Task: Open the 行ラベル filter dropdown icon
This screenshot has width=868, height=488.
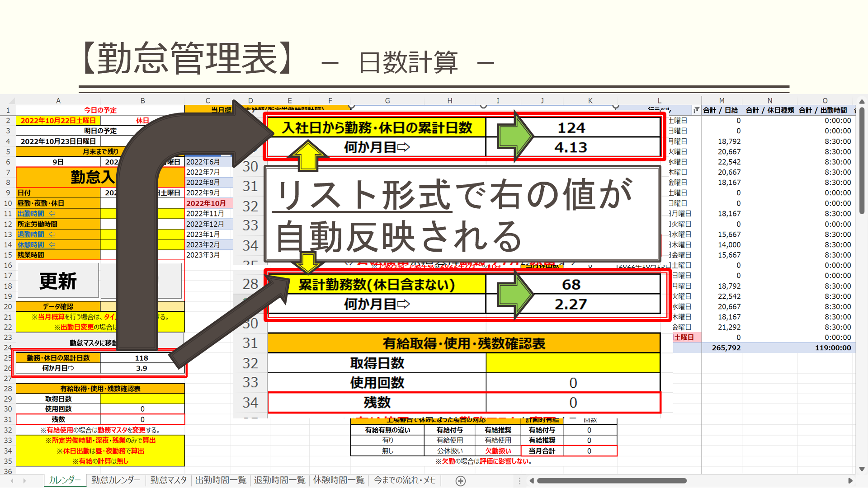Action: [x=696, y=110]
